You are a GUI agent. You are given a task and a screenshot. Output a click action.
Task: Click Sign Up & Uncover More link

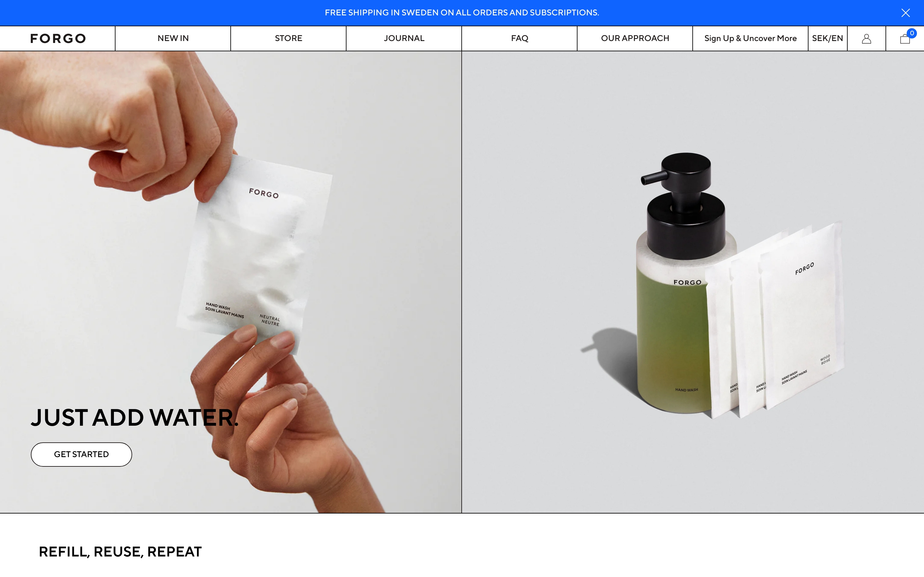point(750,38)
